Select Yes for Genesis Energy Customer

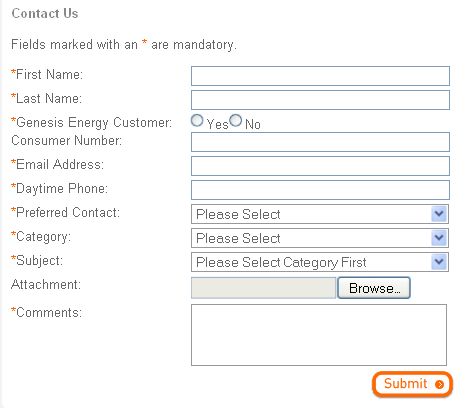tap(197, 120)
